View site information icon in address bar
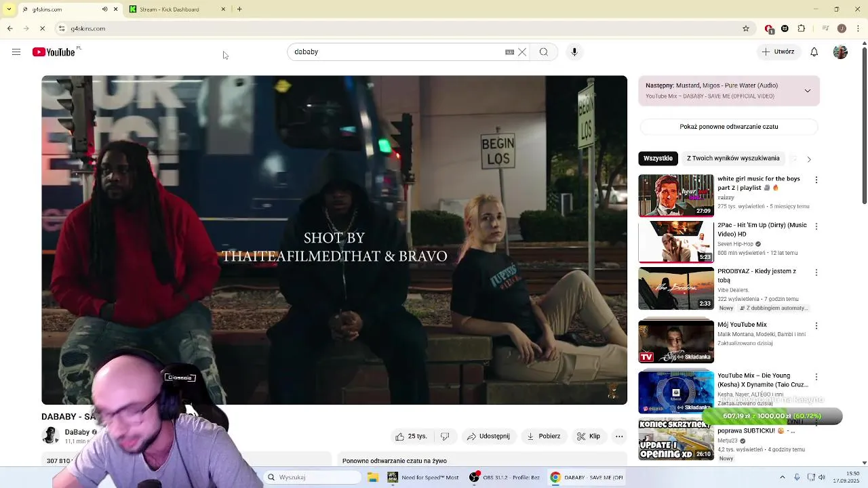Viewport: 868px width, 488px height. pyautogui.click(x=62, y=28)
